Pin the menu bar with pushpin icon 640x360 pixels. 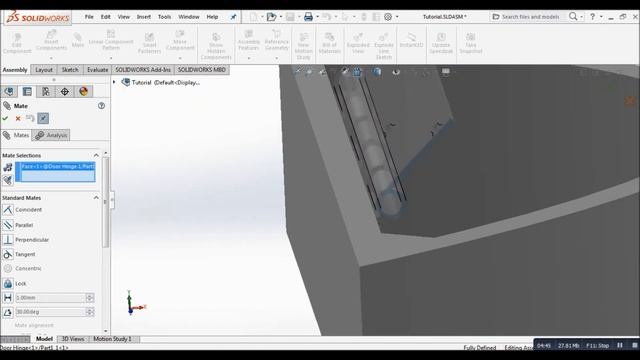233,17
